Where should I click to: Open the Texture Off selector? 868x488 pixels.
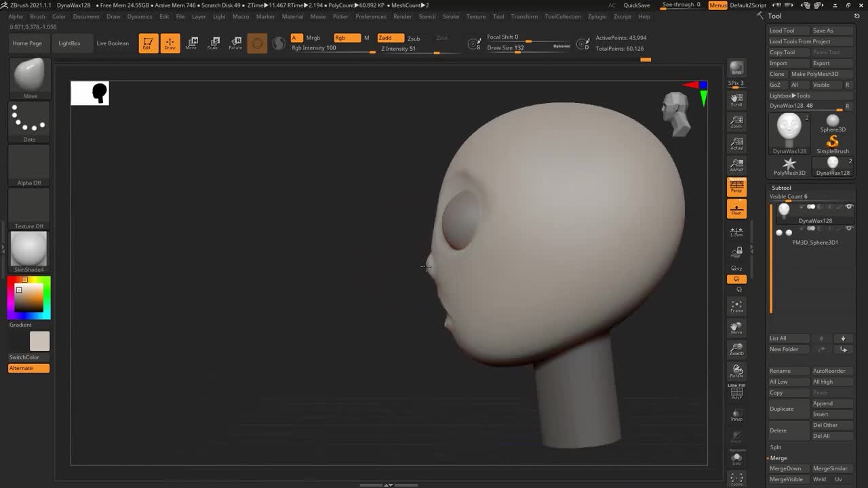(x=29, y=209)
